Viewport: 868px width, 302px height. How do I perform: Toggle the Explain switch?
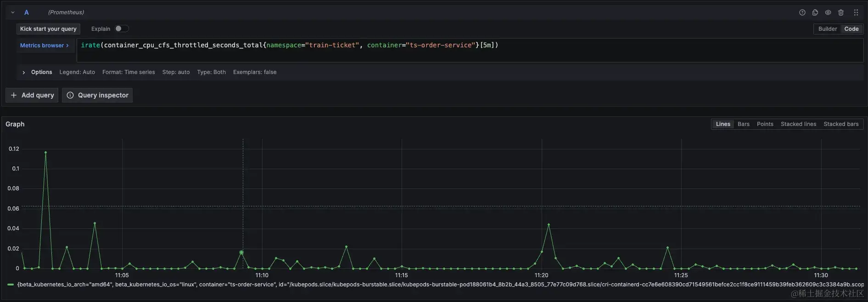tap(122, 28)
